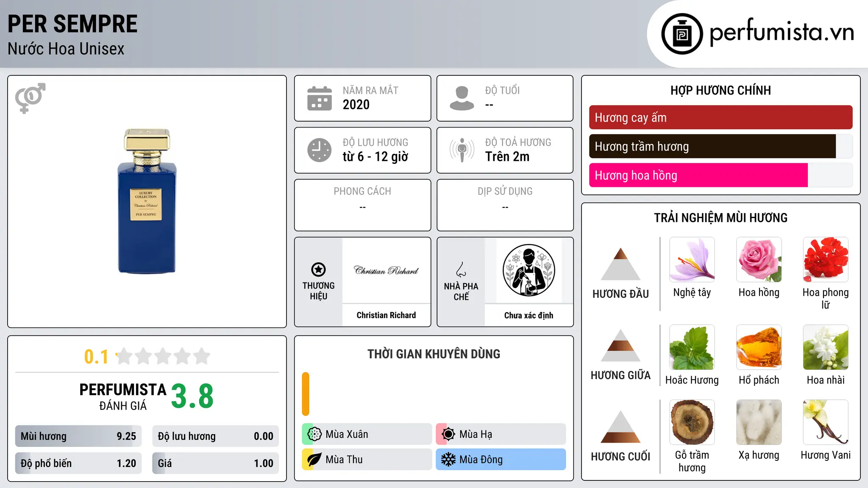Click the Nước Hoa Unisex subtitle

(x=66, y=49)
